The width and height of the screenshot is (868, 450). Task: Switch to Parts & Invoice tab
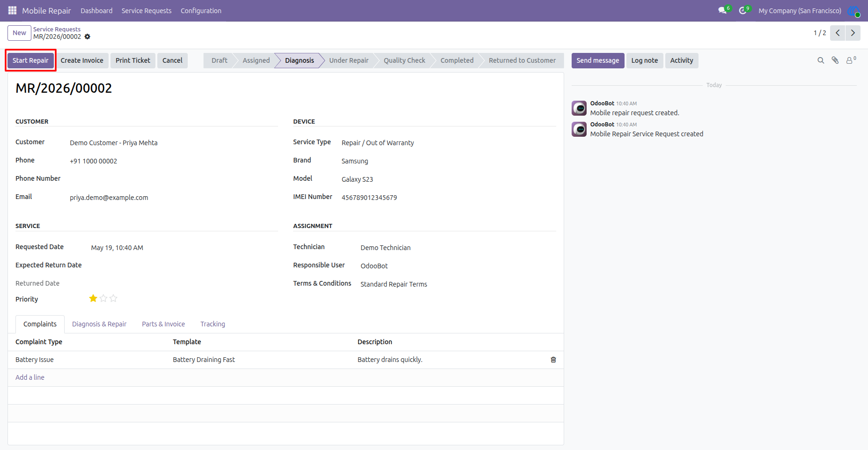click(163, 324)
